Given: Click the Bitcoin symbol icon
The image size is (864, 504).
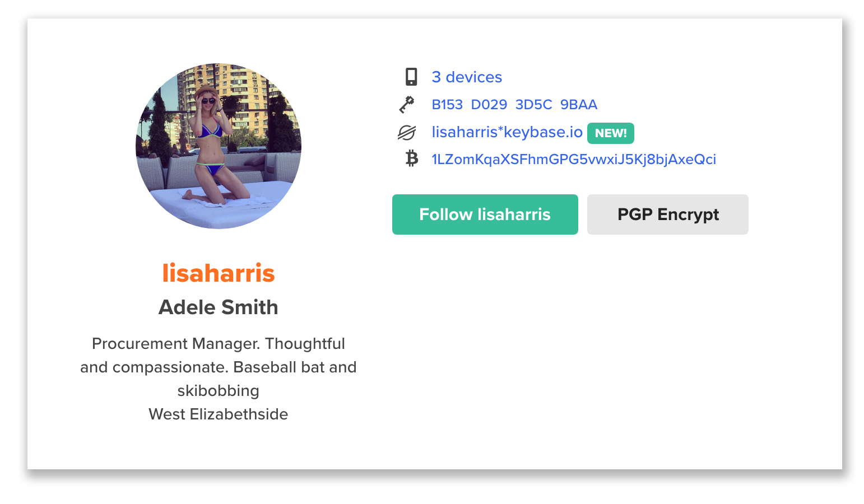Looking at the screenshot, I should 412,158.
